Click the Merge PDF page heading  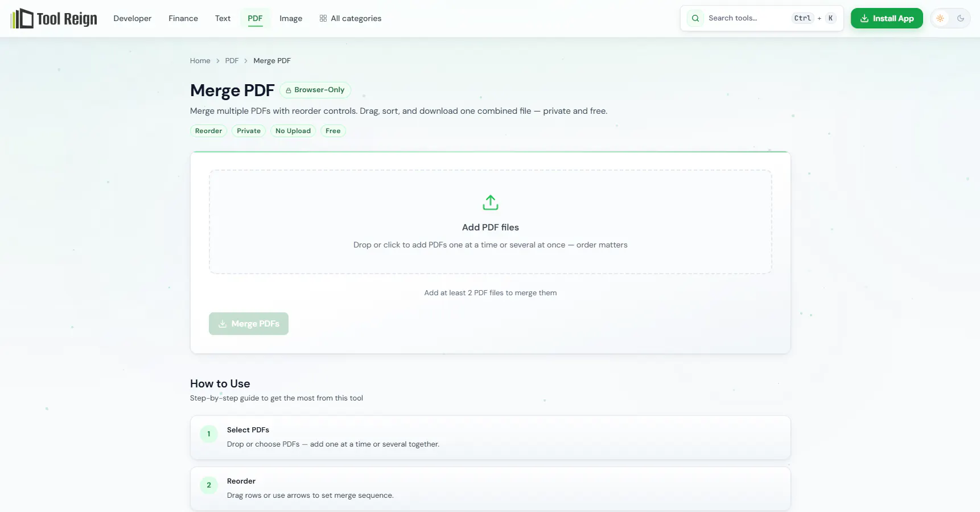[x=232, y=90]
